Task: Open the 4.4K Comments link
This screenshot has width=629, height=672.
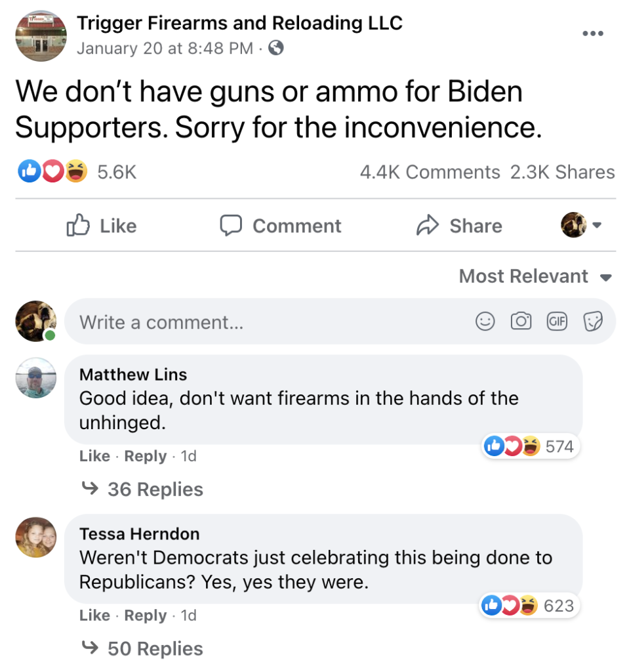Action: tap(430, 172)
